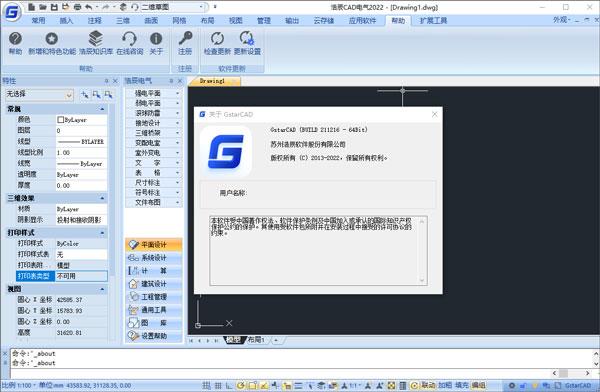
Task: Open 平面设计 module in the electrical panel
Action: 154,244
